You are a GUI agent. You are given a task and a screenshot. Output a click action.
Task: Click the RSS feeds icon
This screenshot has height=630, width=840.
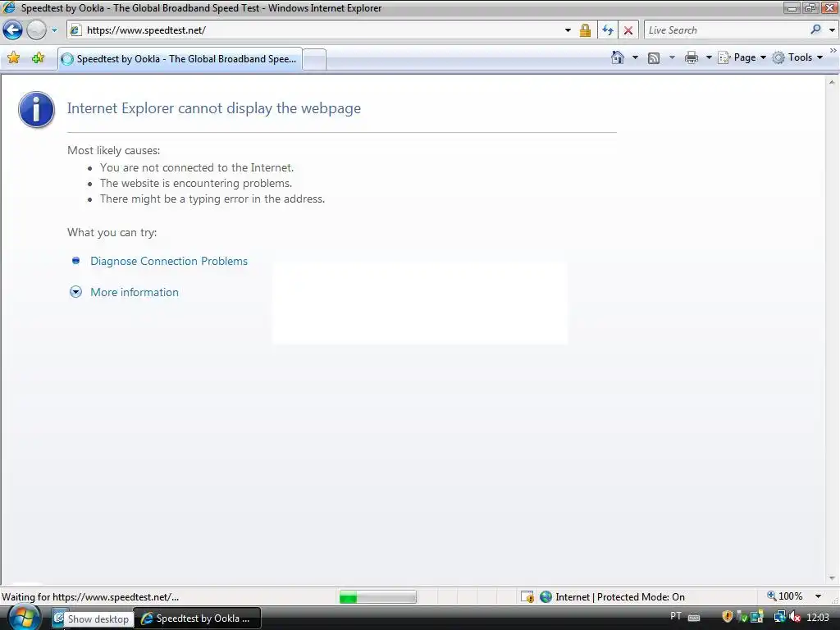(654, 58)
